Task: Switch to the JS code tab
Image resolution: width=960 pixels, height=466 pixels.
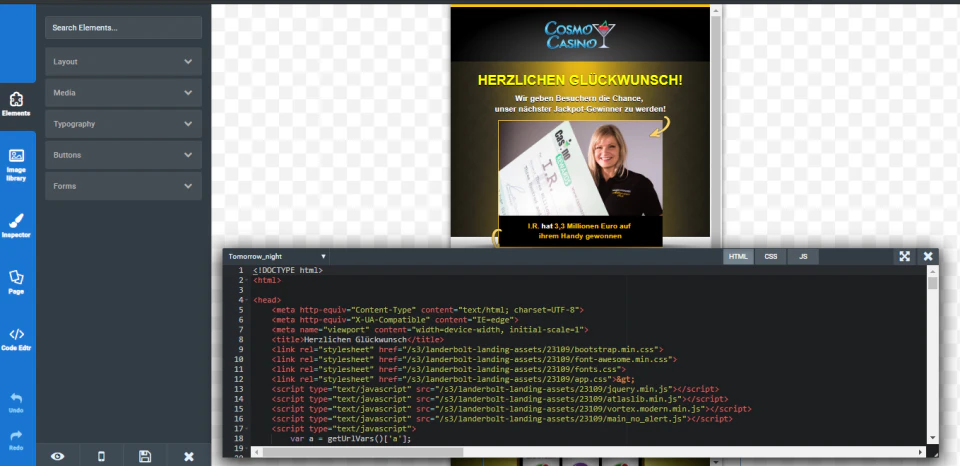Action: (802, 257)
